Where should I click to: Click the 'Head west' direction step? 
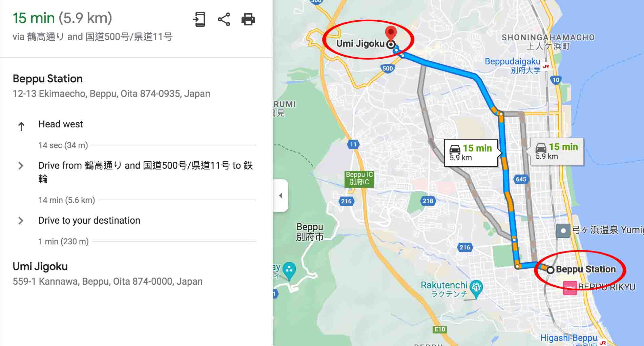pos(61,124)
